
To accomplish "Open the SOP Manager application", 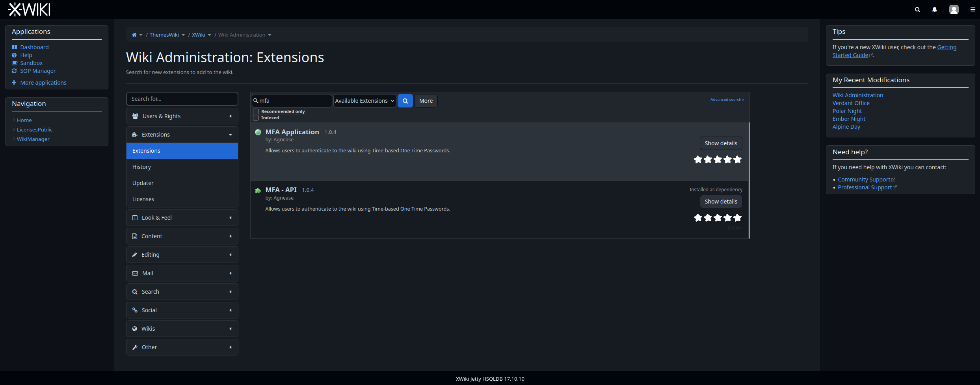I will (38, 71).
